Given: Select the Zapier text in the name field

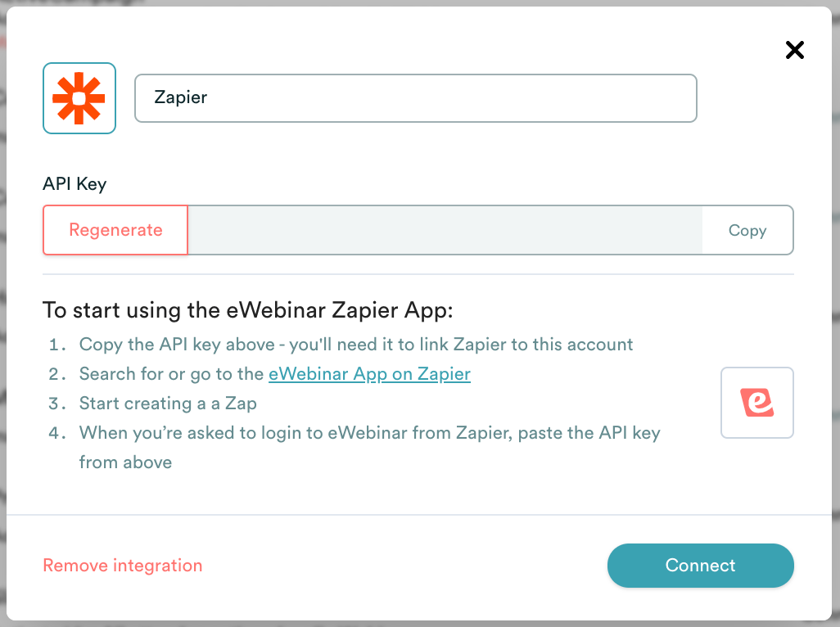Looking at the screenshot, I should click(181, 97).
